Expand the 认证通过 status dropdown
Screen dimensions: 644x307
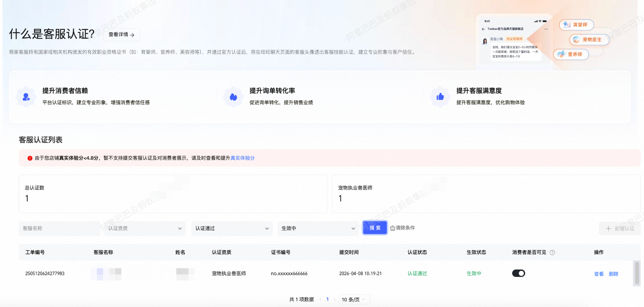click(x=232, y=228)
